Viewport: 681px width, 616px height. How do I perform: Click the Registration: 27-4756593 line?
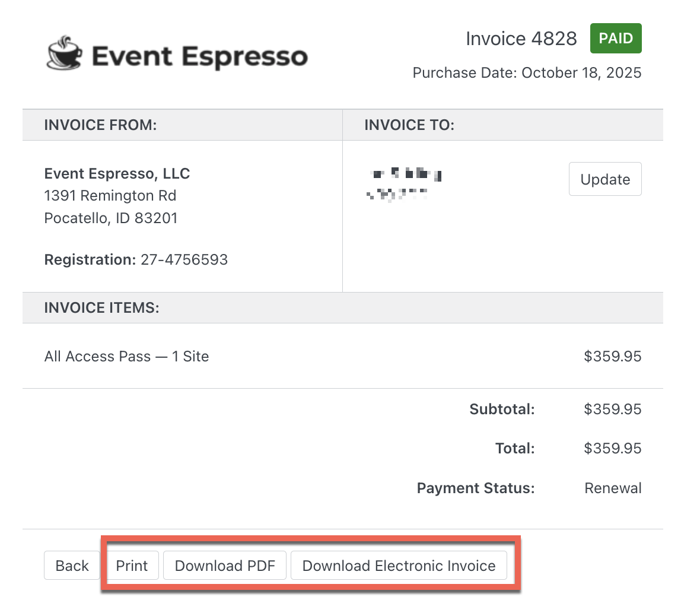pos(136,260)
